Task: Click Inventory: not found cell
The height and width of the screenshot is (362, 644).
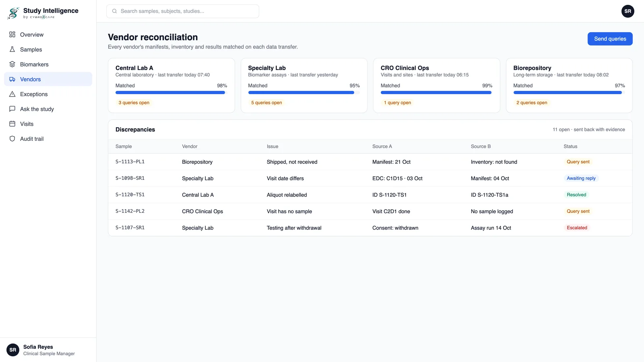Action: point(494,162)
